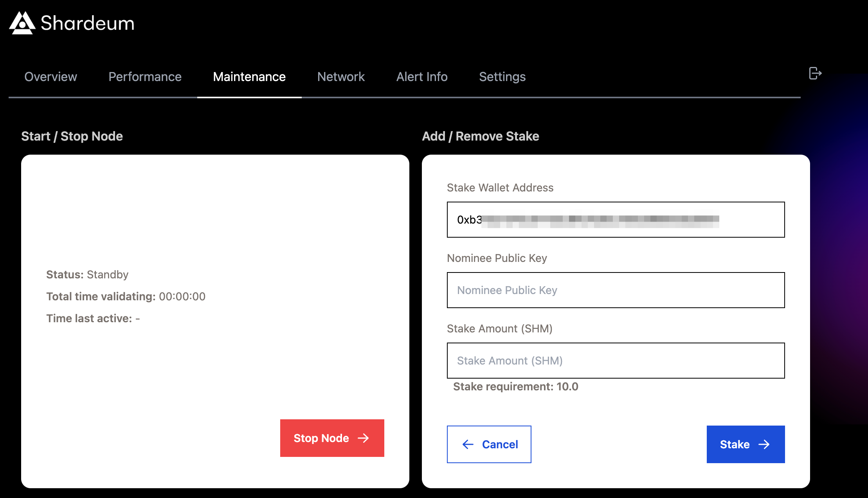This screenshot has height=498, width=868.
Task: Switch to the Network tab
Action: (x=340, y=77)
